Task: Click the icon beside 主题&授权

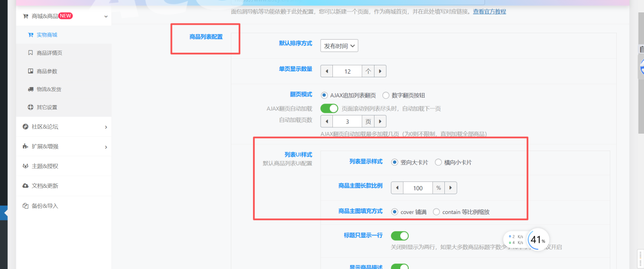Action: pyautogui.click(x=26, y=166)
